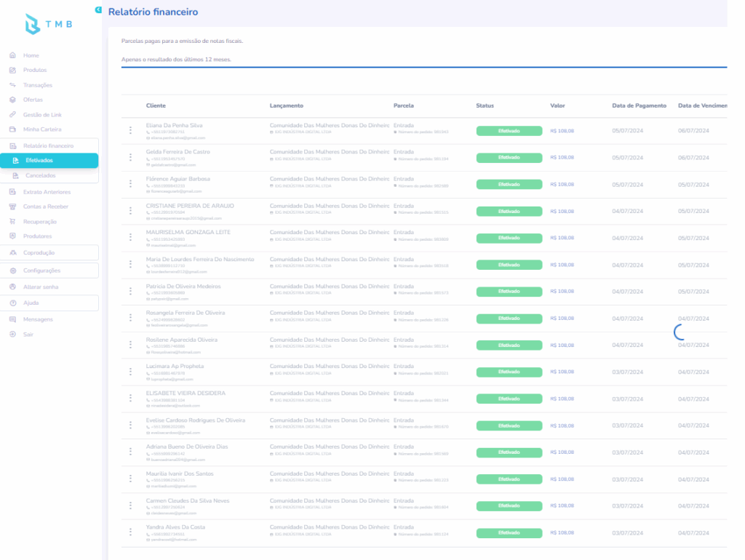745x560 pixels.
Task: Click the Status column header
Action: (485, 105)
